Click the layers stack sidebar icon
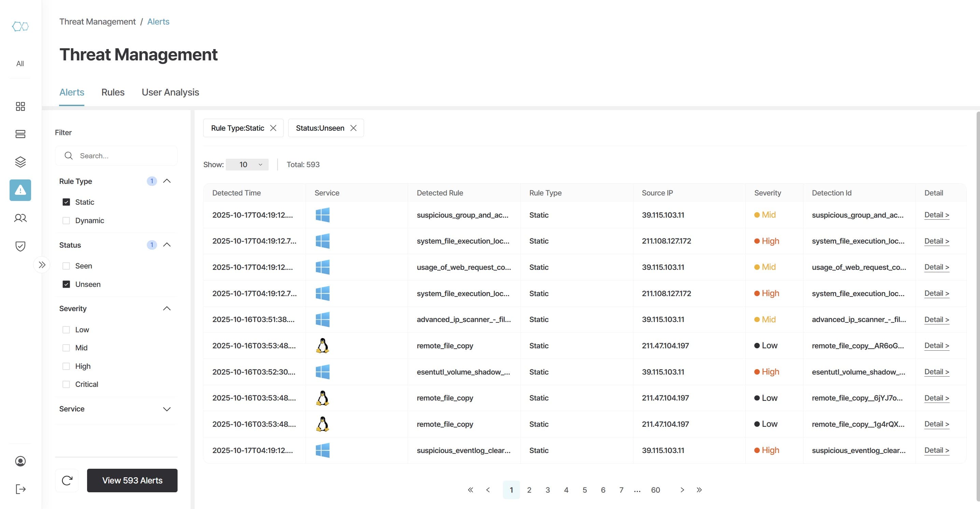Image resolution: width=980 pixels, height=509 pixels. pyautogui.click(x=20, y=162)
